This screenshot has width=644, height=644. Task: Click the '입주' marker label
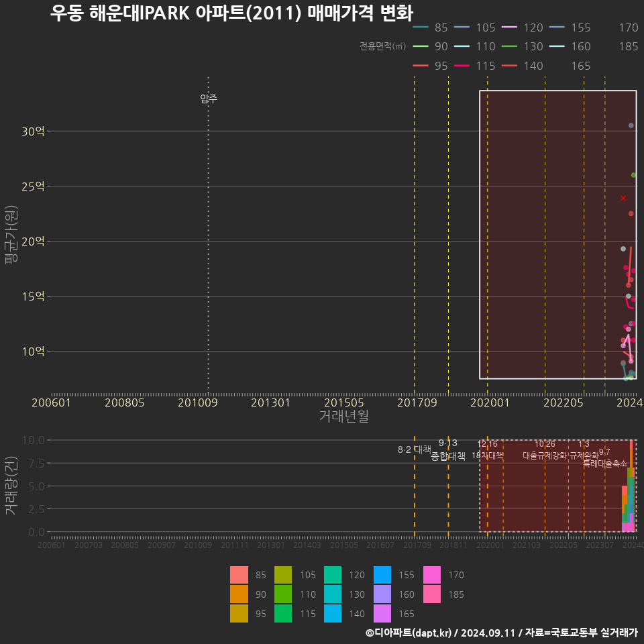point(209,99)
